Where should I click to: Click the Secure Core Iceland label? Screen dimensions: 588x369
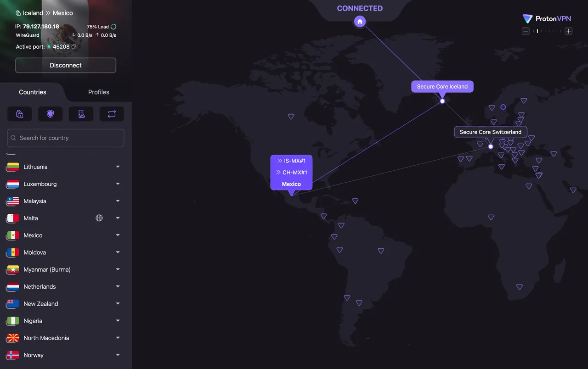click(x=442, y=86)
